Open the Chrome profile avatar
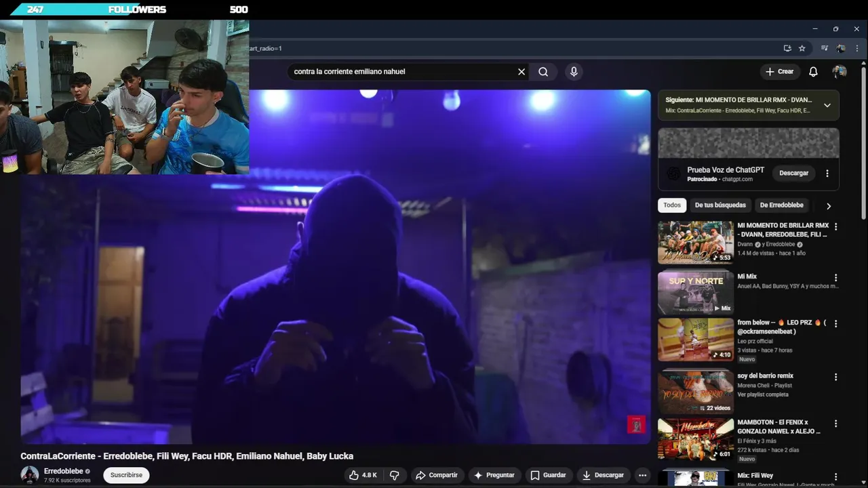The width and height of the screenshot is (868, 488). [x=841, y=48]
